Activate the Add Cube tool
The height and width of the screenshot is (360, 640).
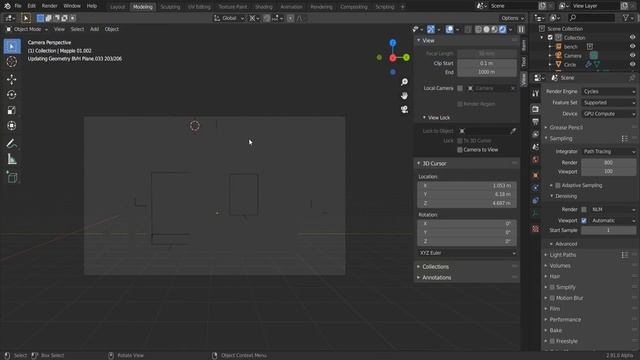click(12, 177)
